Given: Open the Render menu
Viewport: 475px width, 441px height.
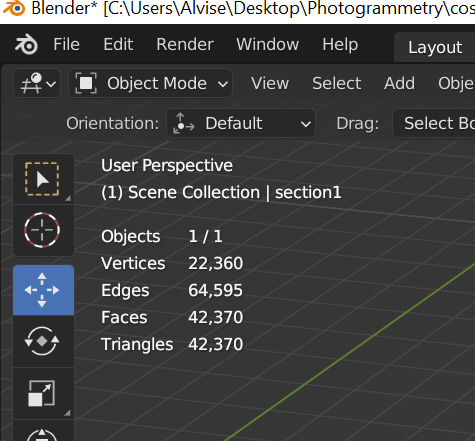Looking at the screenshot, I should (x=185, y=44).
